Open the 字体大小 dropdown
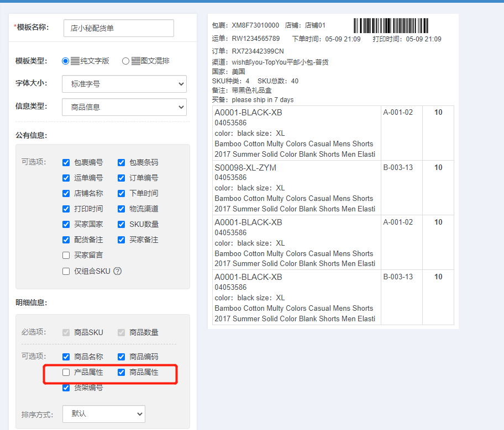The width and height of the screenshot is (504, 430). pos(124,84)
